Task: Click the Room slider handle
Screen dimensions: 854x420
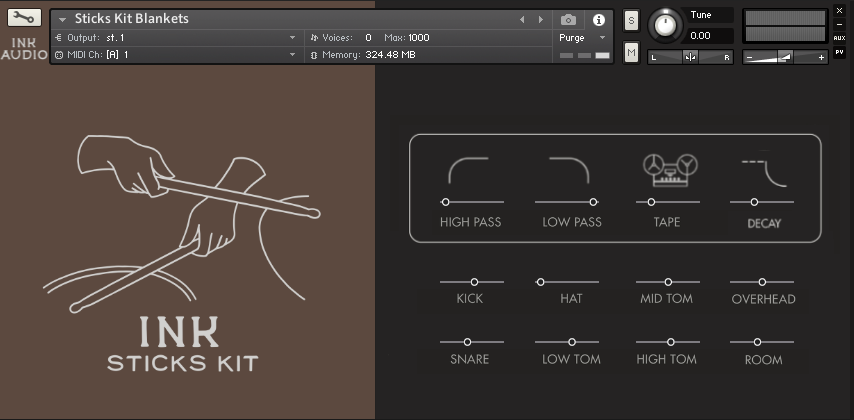Action: click(757, 342)
